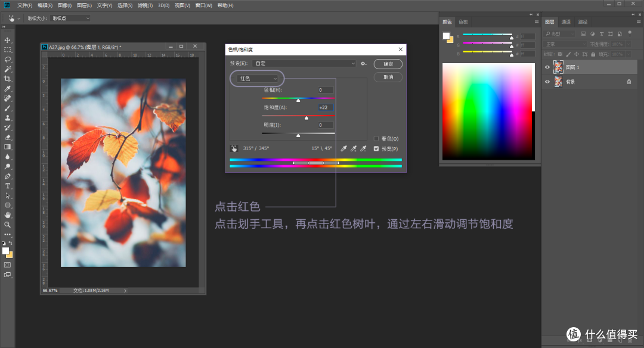Choose the Zoom tool
Screen dimensions: 644x348
[x=8, y=225]
